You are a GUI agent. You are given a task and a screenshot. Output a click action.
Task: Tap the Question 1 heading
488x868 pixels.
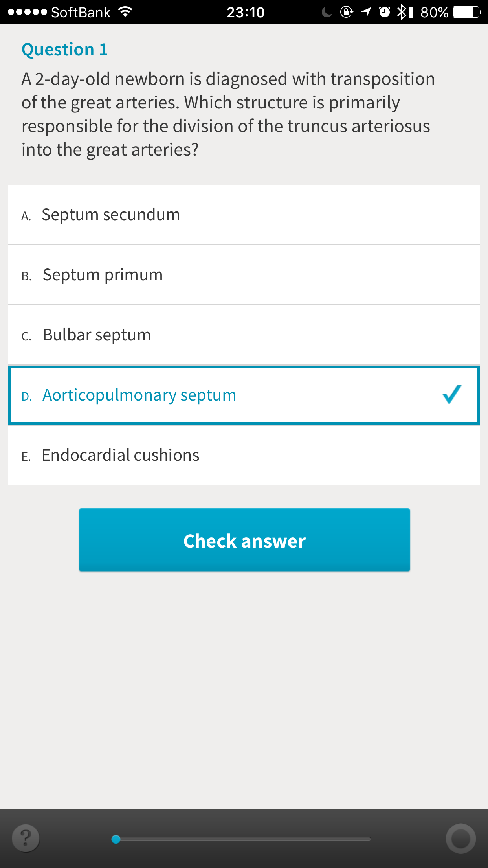pyautogui.click(x=65, y=50)
